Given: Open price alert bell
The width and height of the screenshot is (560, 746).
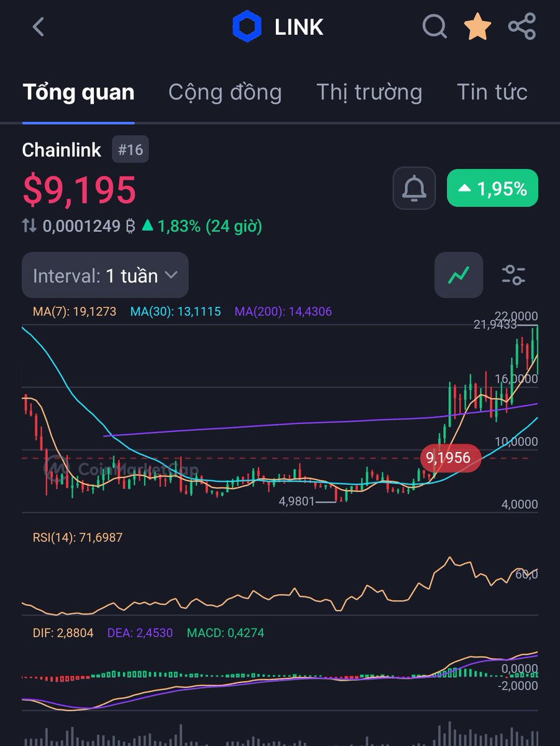Looking at the screenshot, I should pos(415,188).
